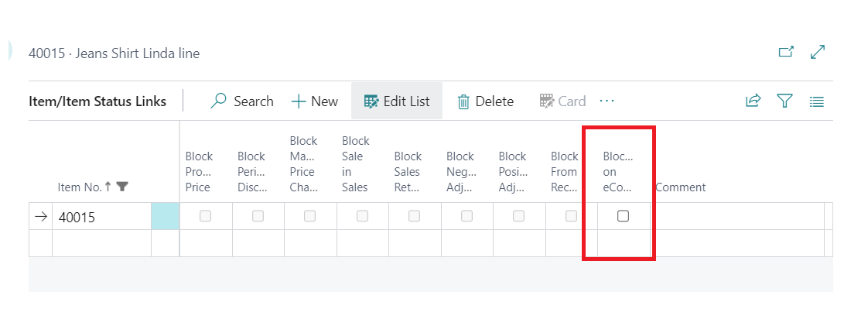Open the share icon in toolbar
868x333 pixels.
tap(753, 101)
